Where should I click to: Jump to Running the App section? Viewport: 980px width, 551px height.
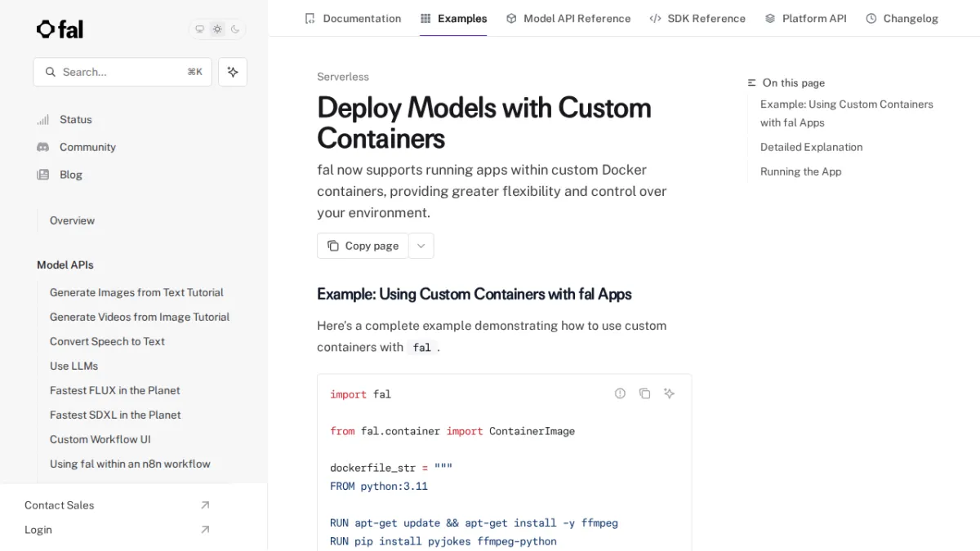(x=800, y=171)
